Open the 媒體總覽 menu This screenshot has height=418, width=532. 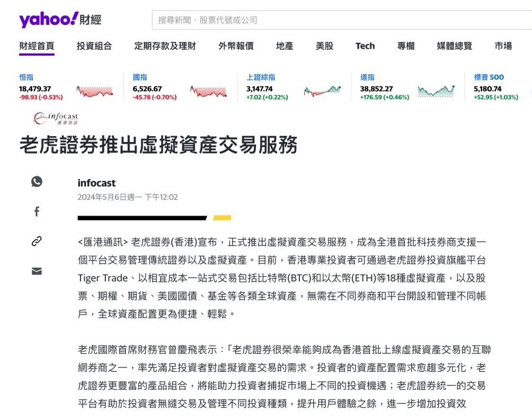coord(454,46)
